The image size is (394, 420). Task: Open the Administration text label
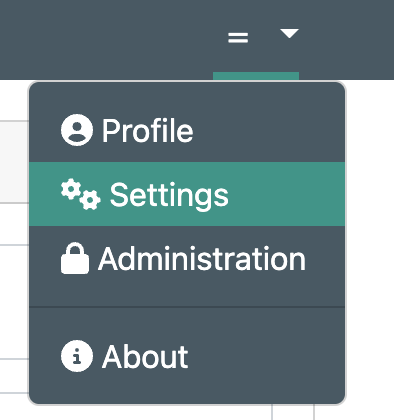pos(202,259)
